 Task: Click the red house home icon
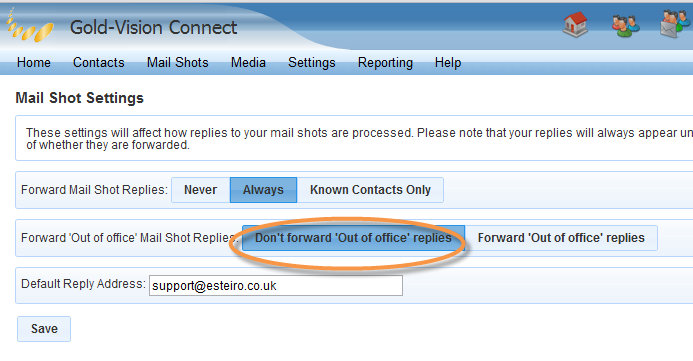[x=575, y=24]
